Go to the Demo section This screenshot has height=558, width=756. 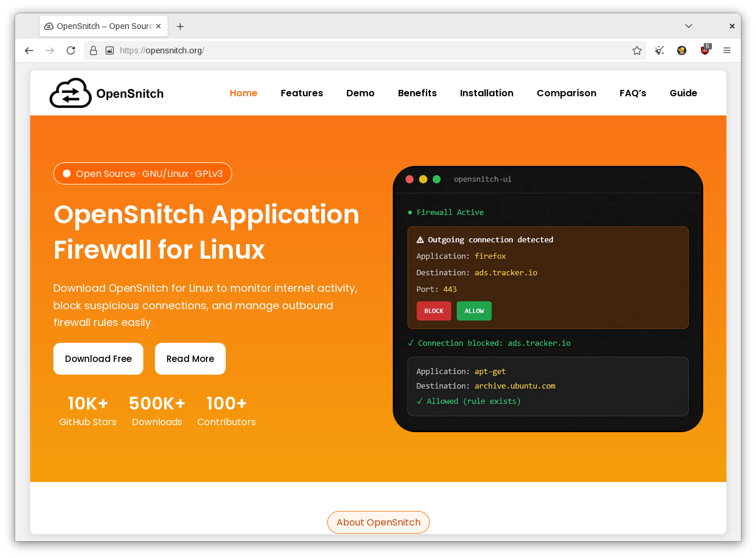pyautogui.click(x=360, y=93)
